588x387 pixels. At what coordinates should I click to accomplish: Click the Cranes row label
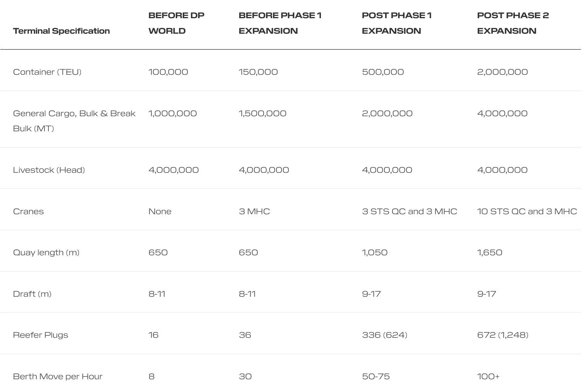pos(28,212)
